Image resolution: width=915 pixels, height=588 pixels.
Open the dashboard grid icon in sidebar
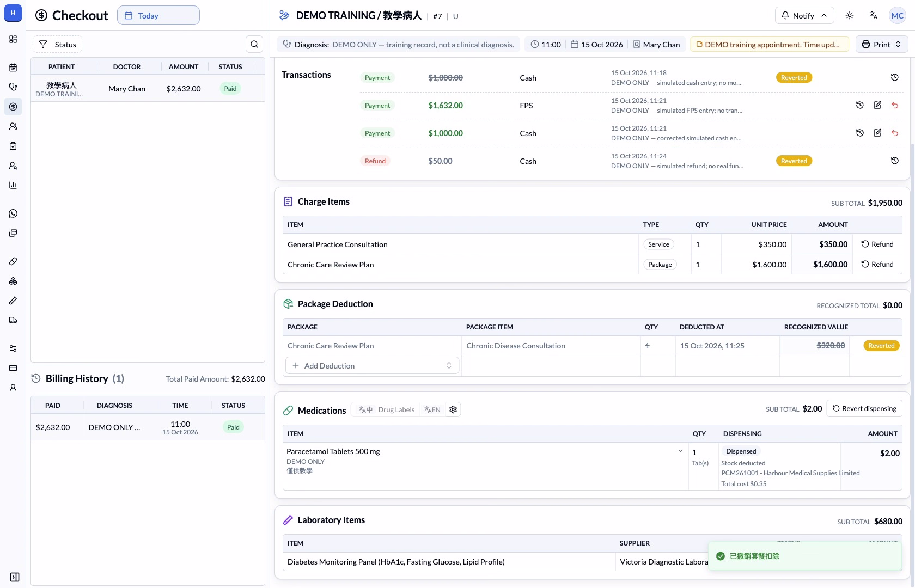click(13, 39)
